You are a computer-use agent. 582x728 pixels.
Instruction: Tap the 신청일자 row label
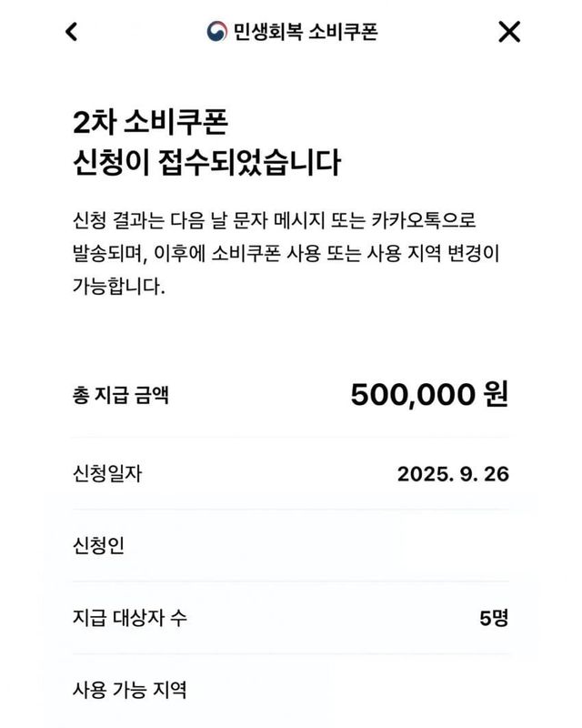coord(106,473)
